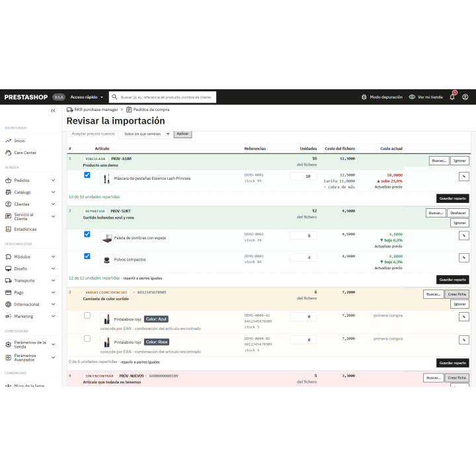Click the search magnifier icon

[x=114, y=97]
